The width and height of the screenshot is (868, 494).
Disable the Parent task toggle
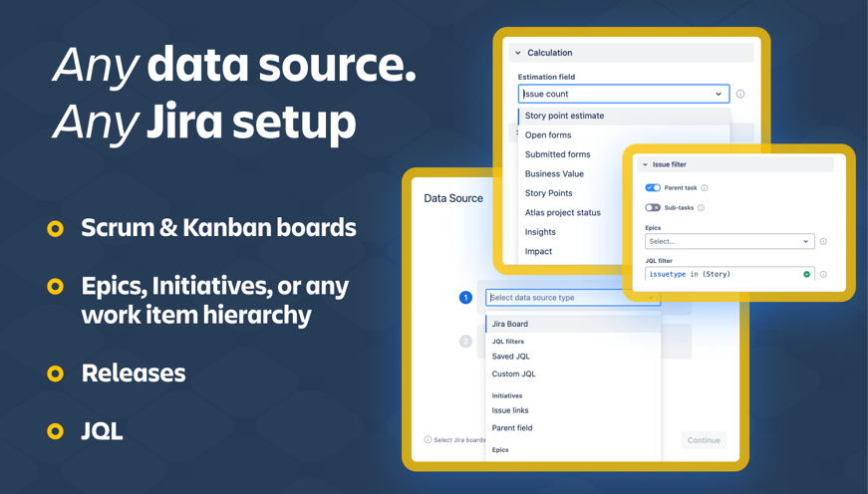tap(653, 187)
